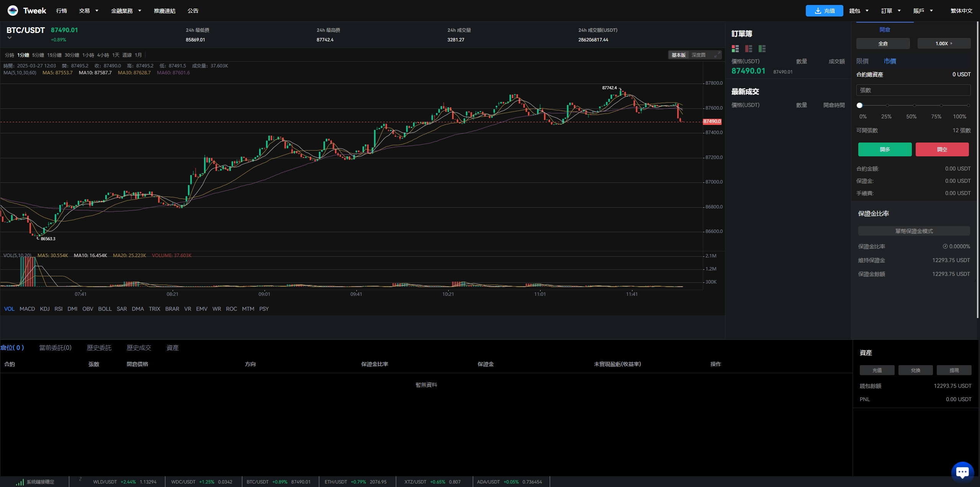The width and height of the screenshot is (980, 487).
Task: Click the 張數 quantity input field
Action: tap(913, 90)
